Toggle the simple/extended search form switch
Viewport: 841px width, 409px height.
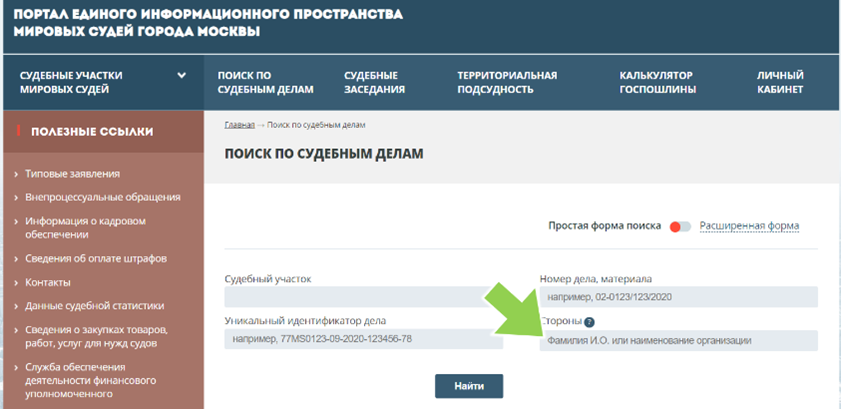(x=680, y=226)
